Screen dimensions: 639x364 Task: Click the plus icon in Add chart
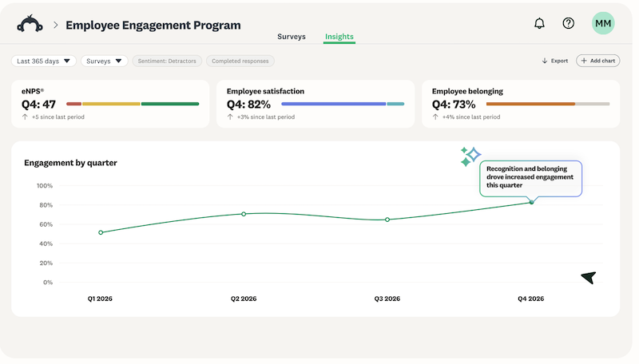584,61
